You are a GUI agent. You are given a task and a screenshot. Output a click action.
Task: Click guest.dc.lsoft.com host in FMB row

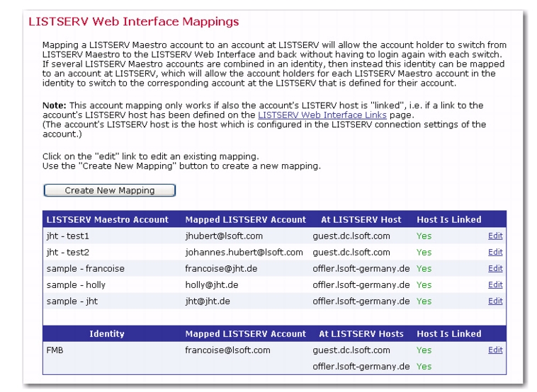tap(351, 350)
